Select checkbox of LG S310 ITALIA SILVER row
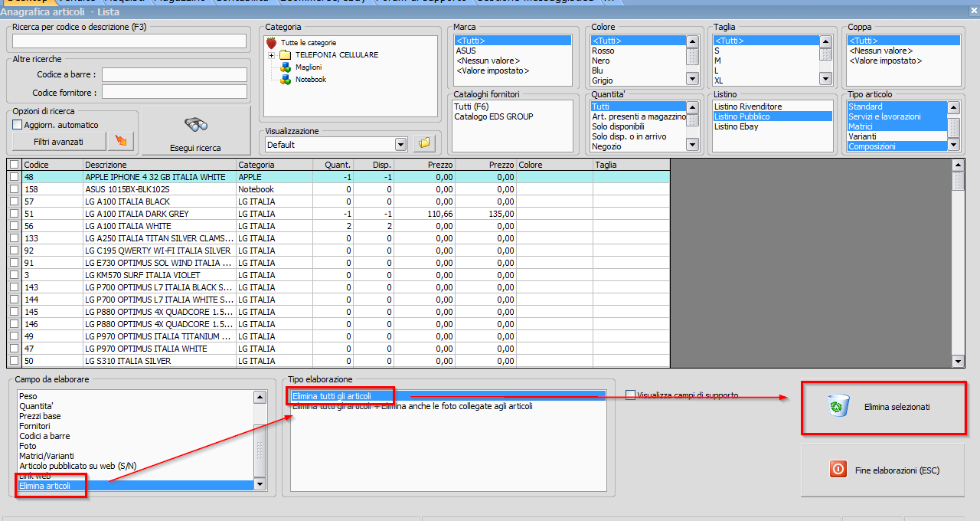Viewport: 980px width, 521px height. pos(14,361)
